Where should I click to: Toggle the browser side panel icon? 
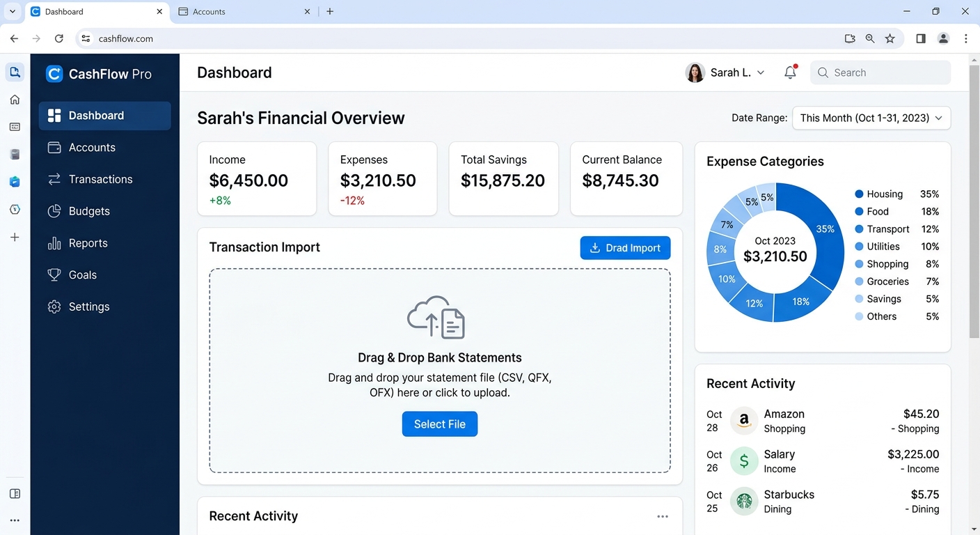pos(921,39)
